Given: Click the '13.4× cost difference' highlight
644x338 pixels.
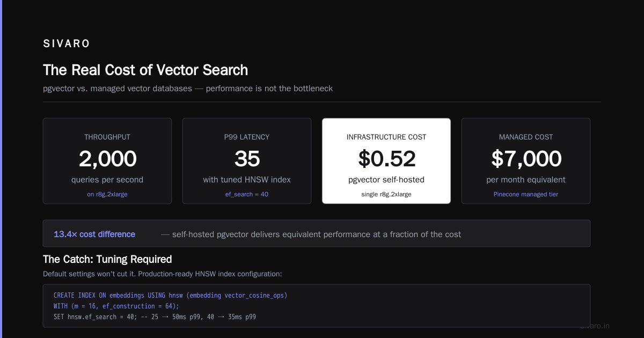Looking at the screenshot, I should 94,234.
